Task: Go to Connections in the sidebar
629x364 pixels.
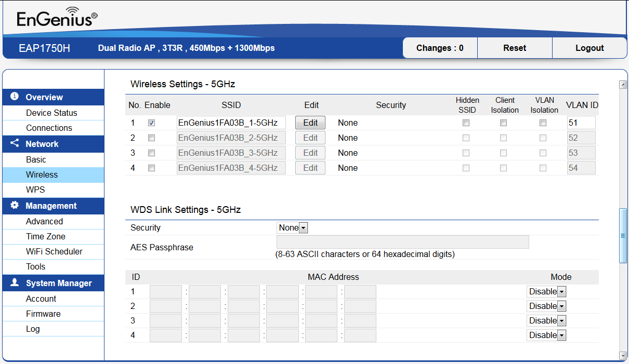Action: 49,128
